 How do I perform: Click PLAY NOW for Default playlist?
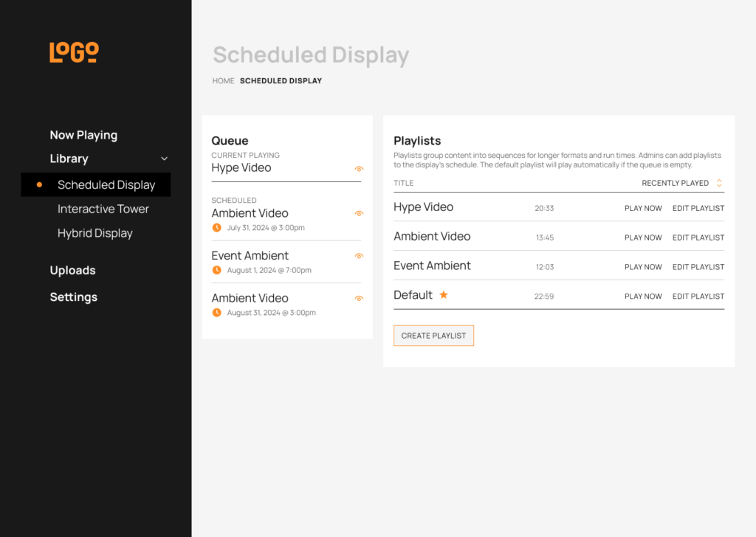tap(643, 297)
